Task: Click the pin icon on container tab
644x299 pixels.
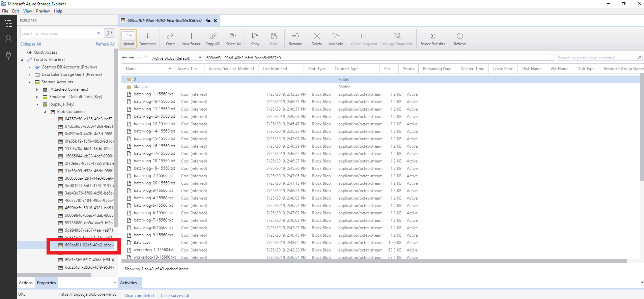Action: 208,21
